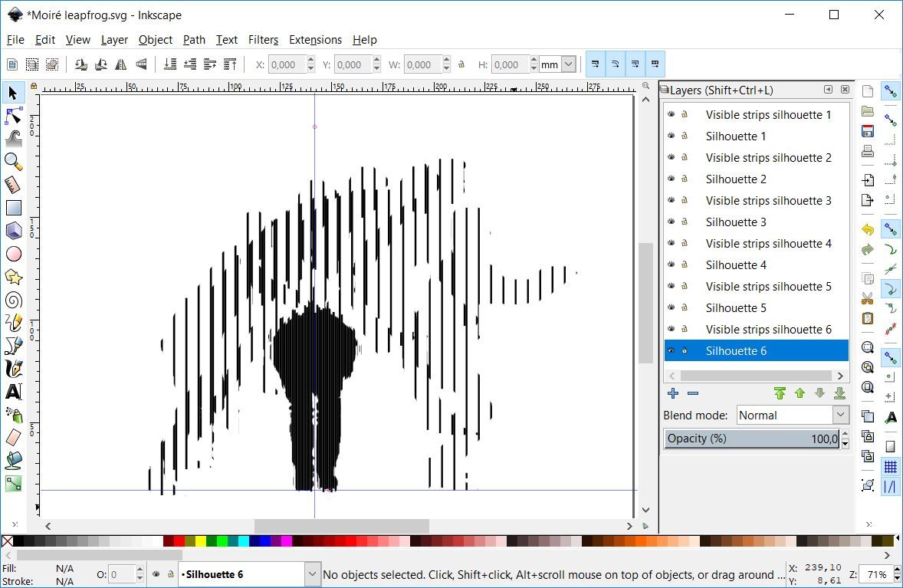Viewport: 903px width, 588px height.
Task: Select the Ellipse tool
Action: coord(12,254)
